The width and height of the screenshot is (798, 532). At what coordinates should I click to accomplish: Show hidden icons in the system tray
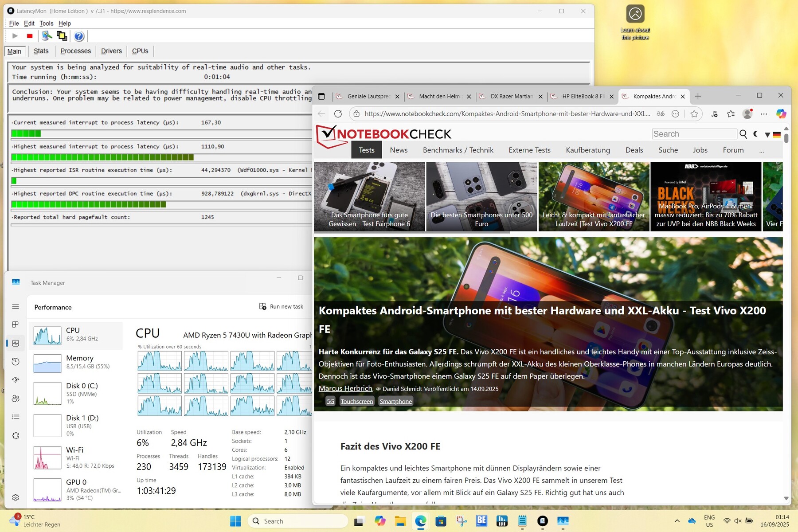pyautogui.click(x=677, y=521)
